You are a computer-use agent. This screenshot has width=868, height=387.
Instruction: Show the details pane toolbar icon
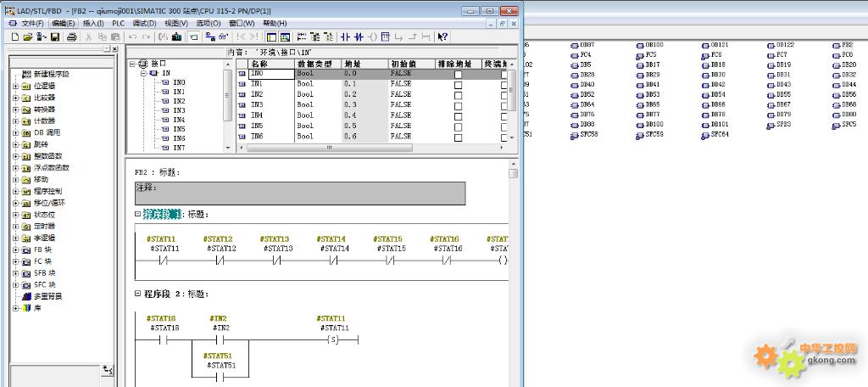click(x=285, y=37)
